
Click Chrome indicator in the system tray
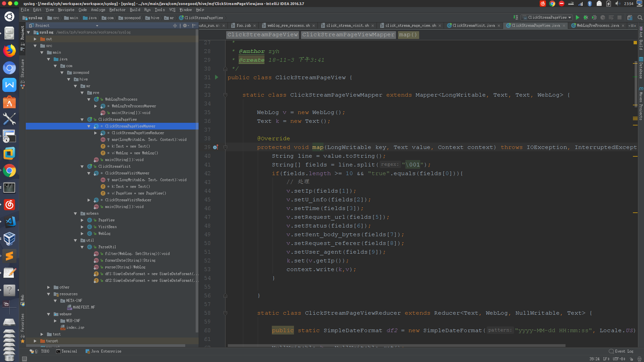point(552,4)
